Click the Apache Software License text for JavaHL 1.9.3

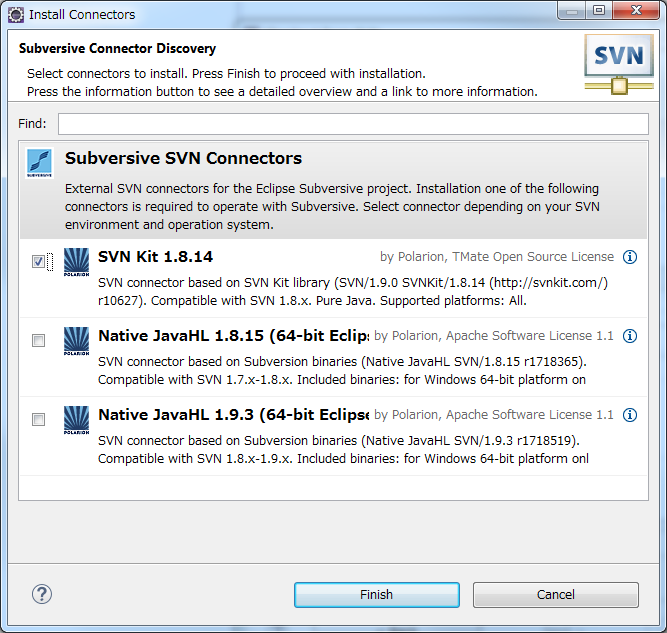coord(530,415)
